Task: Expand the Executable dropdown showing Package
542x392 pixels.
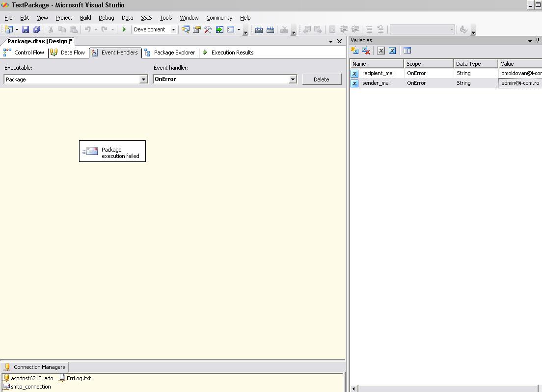Action: (143, 79)
